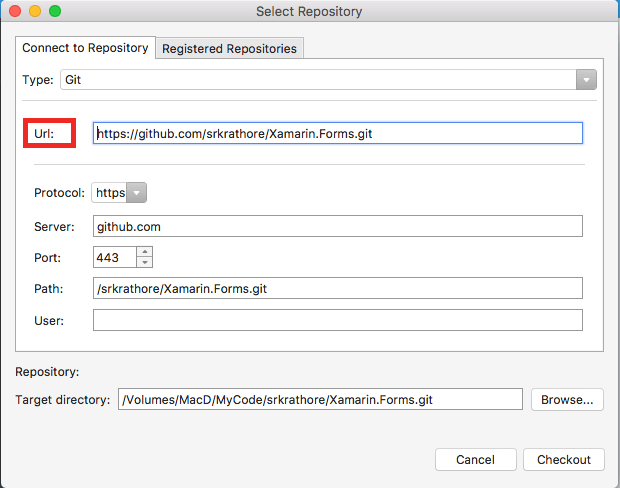Open the repository Type dropdown
The image size is (620, 488).
pyautogui.click(x=320, y=79)
